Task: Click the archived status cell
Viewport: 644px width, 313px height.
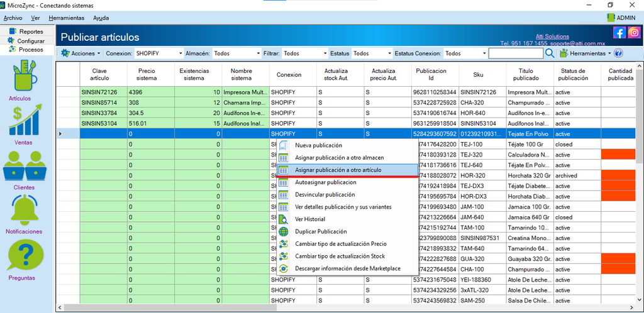Action: coord(577,175)
